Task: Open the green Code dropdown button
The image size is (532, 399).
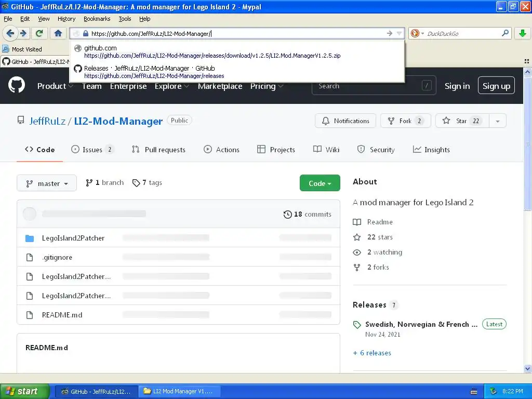Action: pyautogui.click(x=320, y=183)
